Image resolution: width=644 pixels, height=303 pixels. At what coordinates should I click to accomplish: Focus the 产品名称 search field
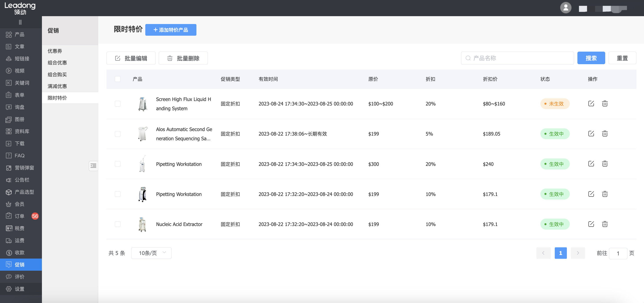[x=517, y=58]
